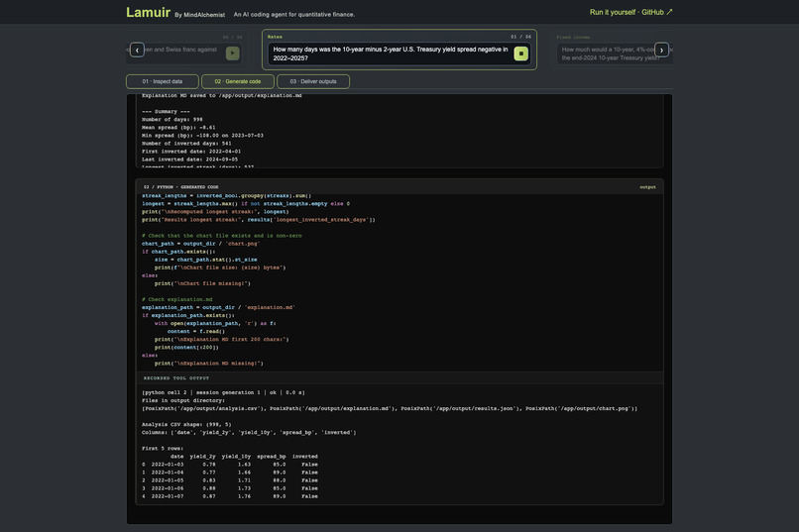Image resolution: width=799 pixels, height=532 pixels.
Task: Click the 'spread_bp' column header
Action: 271,457
